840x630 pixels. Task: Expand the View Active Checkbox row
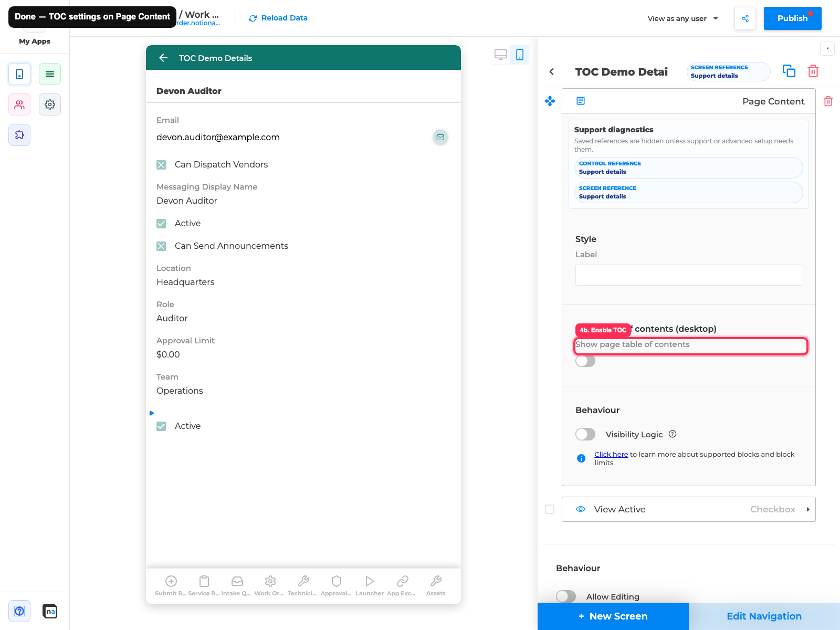(x=808, y=509)
